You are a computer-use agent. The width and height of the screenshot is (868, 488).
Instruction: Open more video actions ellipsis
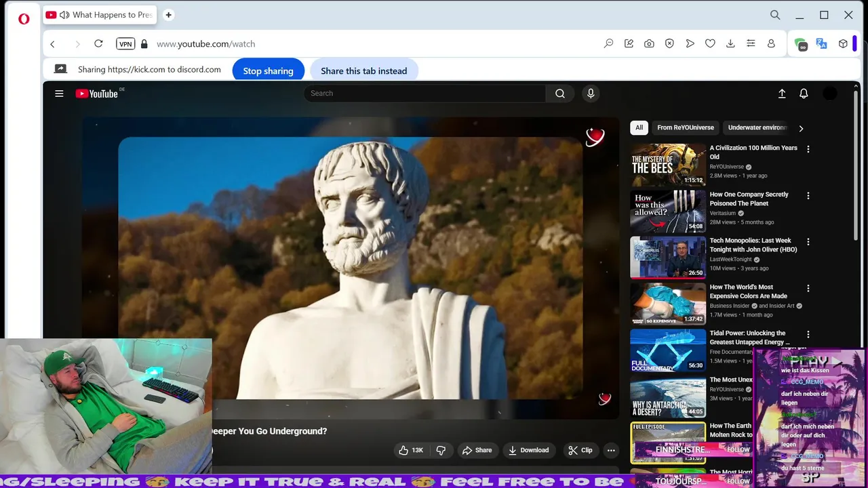tap(611, 450)
